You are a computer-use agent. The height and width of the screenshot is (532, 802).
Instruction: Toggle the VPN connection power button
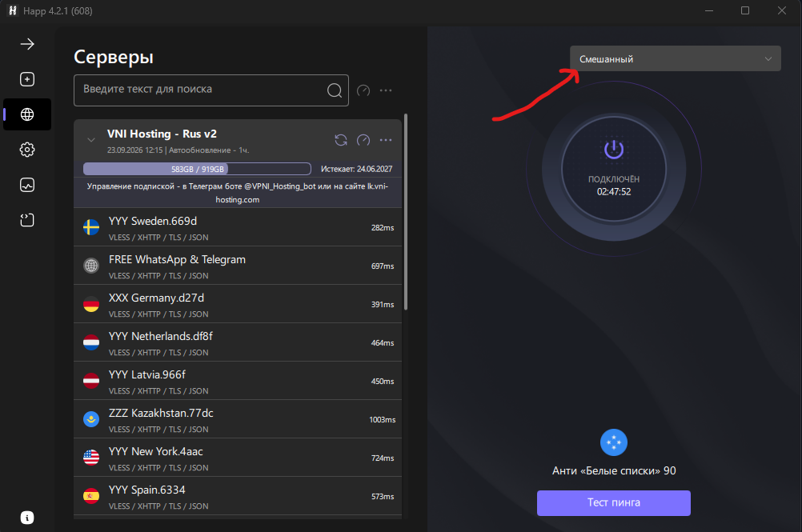pyautogui.click(x=614, y=169)
